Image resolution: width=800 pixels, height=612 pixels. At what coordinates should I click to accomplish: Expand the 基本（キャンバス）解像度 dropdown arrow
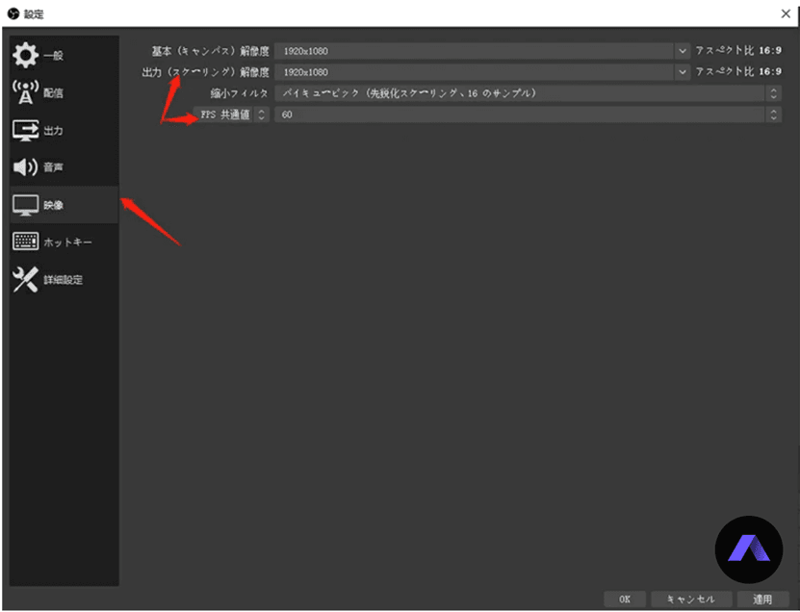pyautogui.click(x=683, y=50)
